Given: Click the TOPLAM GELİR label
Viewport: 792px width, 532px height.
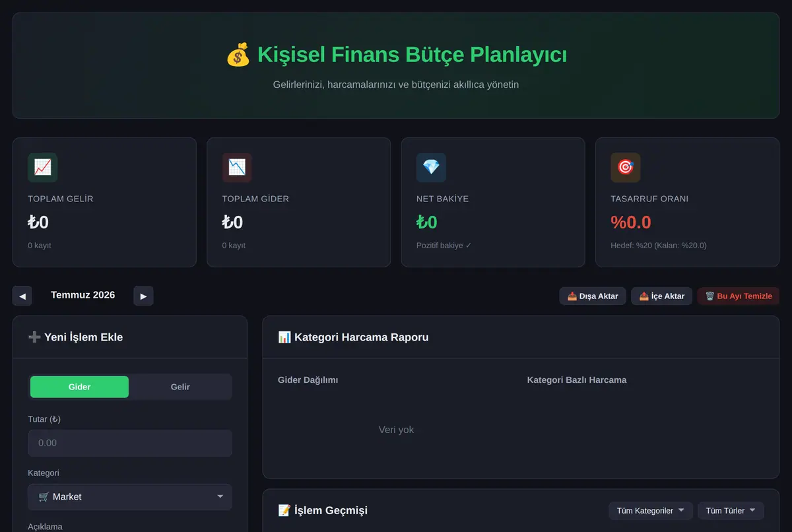Looking at the screenshot, I should point(61,199).
